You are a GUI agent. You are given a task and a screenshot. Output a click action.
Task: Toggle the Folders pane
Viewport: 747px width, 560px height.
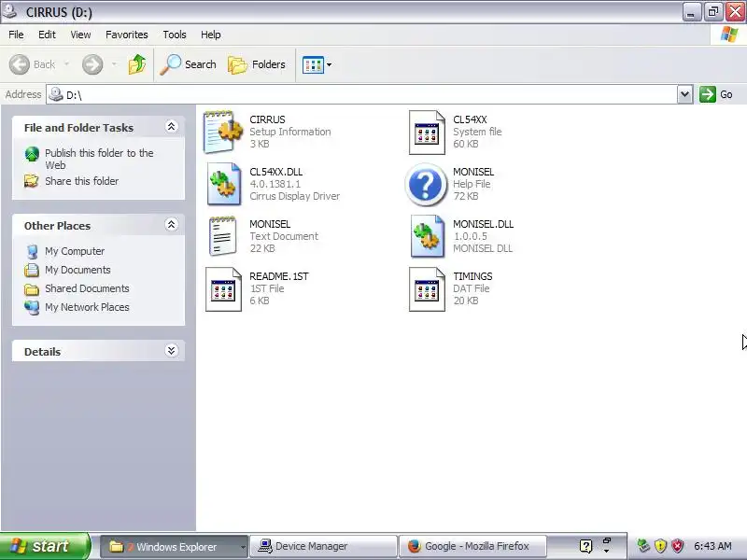tap(257, 64)
